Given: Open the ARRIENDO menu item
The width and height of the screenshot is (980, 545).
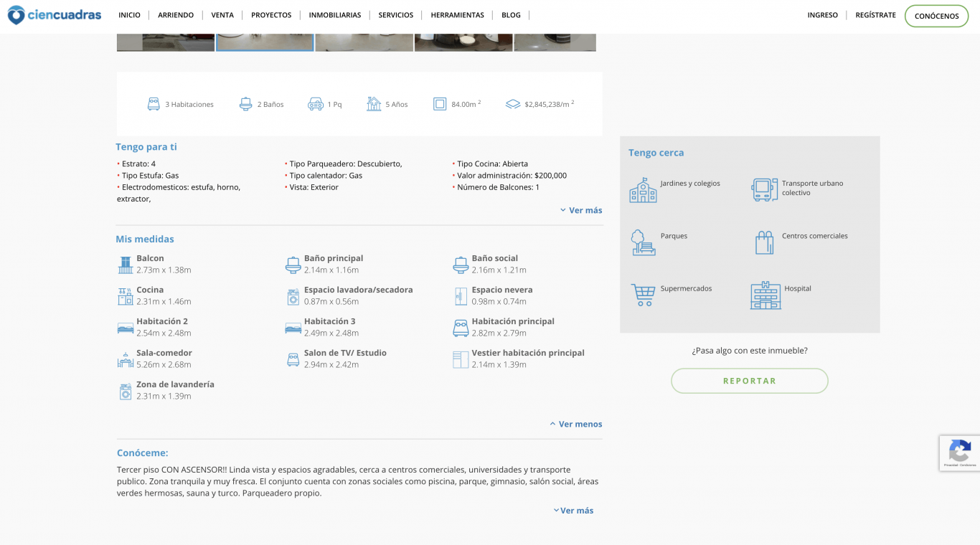Looking at the screenshot, I should [x=176, y=15].
